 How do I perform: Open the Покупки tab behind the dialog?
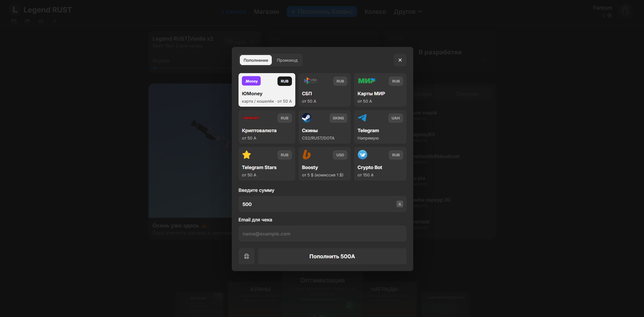[x=467, y=94]
